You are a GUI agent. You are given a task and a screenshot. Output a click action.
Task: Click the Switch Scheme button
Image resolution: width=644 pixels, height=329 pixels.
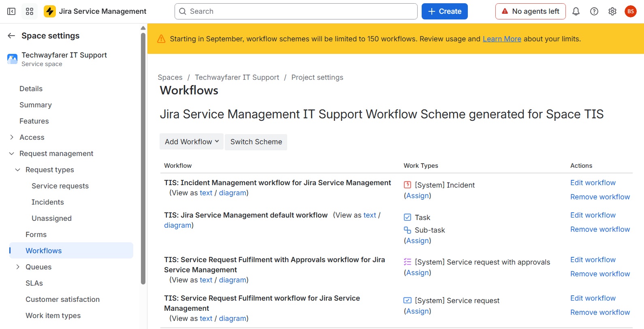(256, 142)
